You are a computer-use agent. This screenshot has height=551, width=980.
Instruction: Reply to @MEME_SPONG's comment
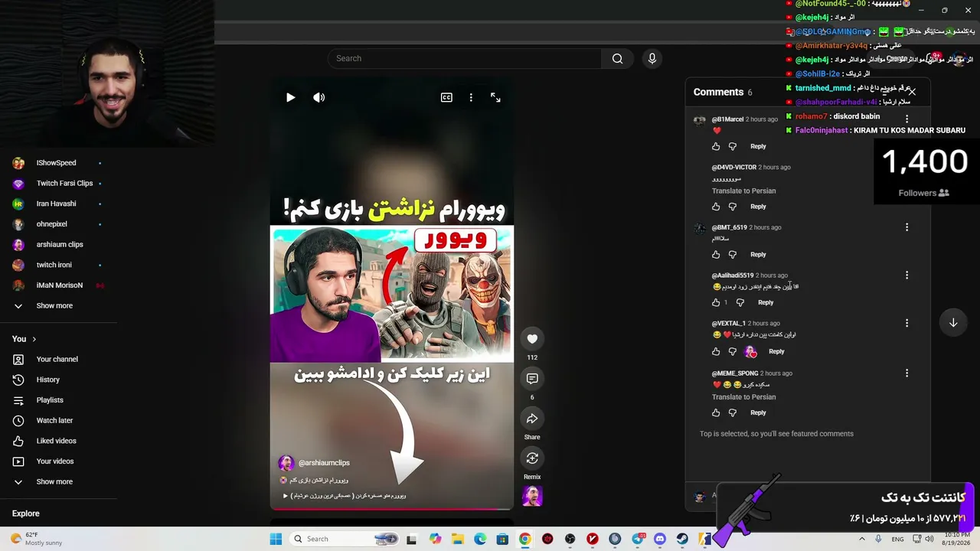(758, 412)
